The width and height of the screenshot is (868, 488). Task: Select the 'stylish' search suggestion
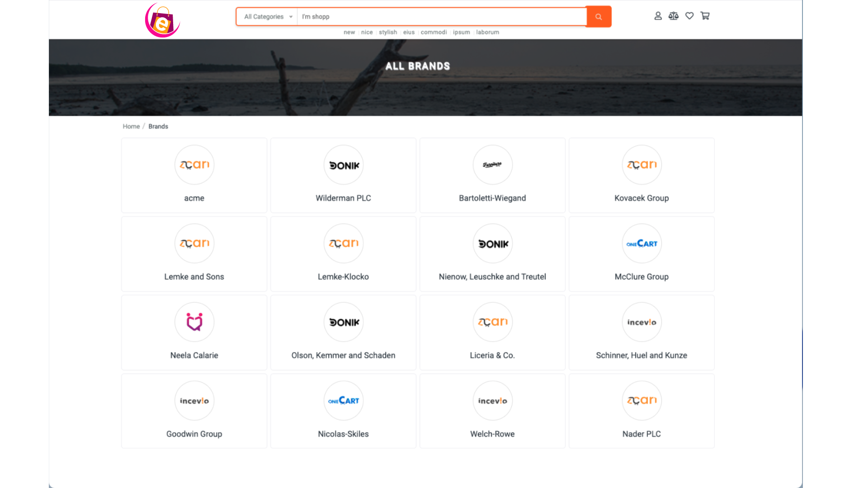(x=388, y=32)
